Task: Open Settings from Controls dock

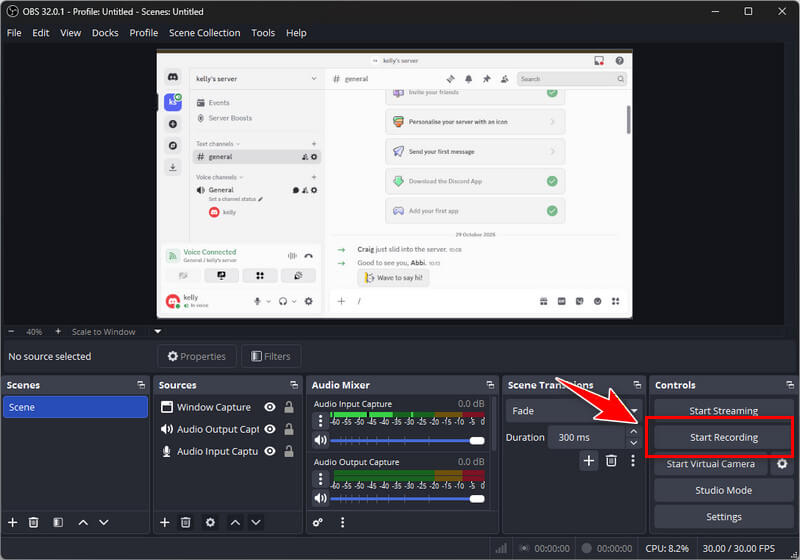Action: tap(723, 517)
